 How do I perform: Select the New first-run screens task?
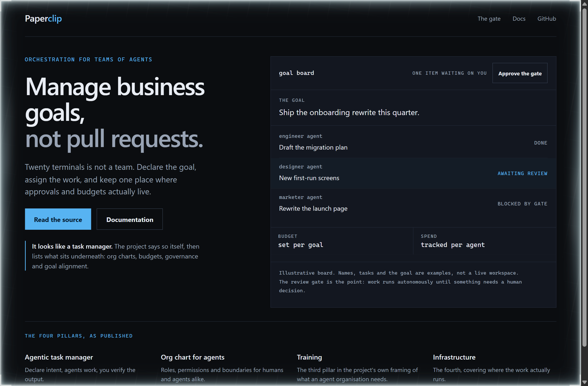coord(309,178)
